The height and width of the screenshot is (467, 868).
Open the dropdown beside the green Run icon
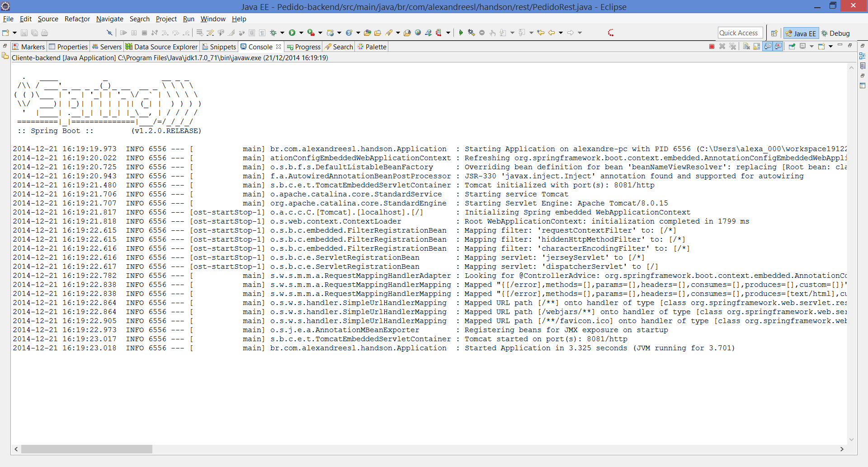pos(301,33)
